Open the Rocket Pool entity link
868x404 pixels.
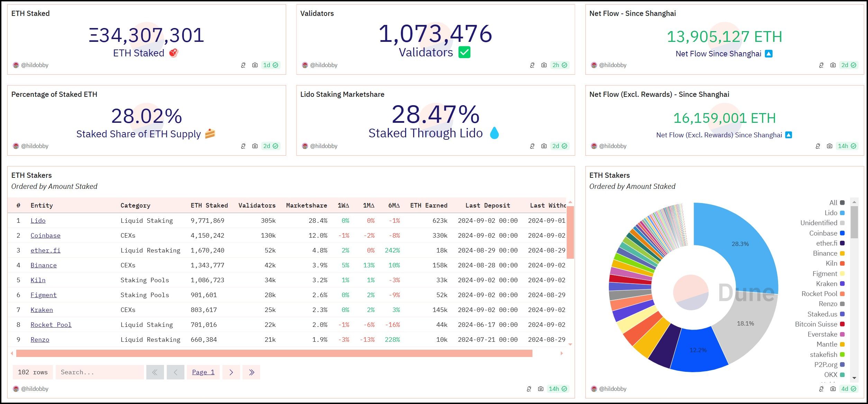(x=51, y=325)
